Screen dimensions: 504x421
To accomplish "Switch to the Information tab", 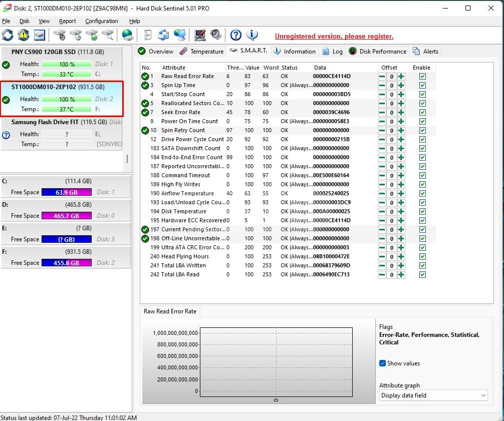I will [x=295, y=52].
